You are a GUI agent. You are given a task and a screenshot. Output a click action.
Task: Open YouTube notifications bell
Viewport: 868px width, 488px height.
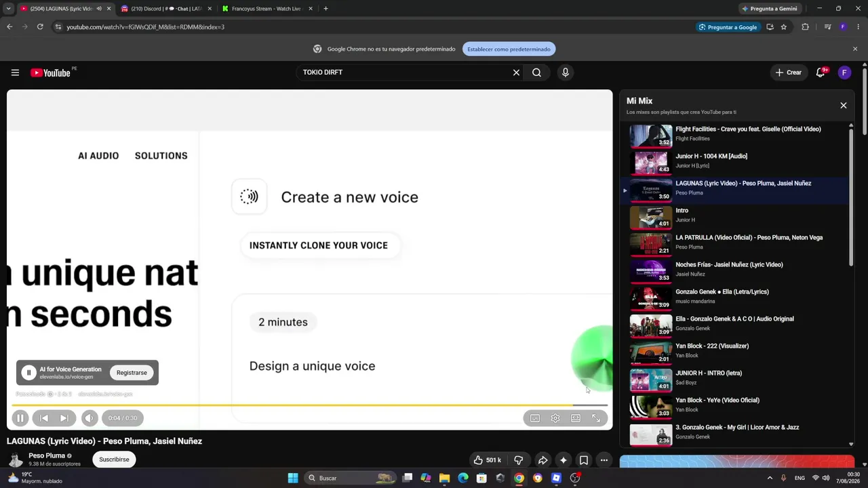click(821, 73)
